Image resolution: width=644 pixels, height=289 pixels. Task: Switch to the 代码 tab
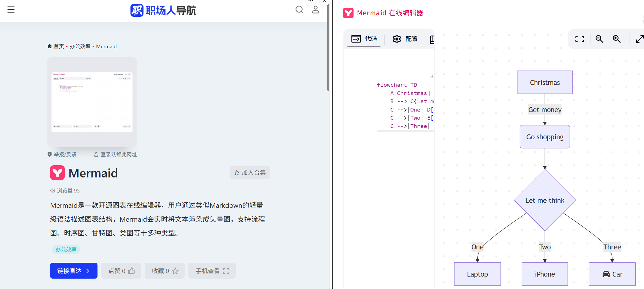point(364,39)
